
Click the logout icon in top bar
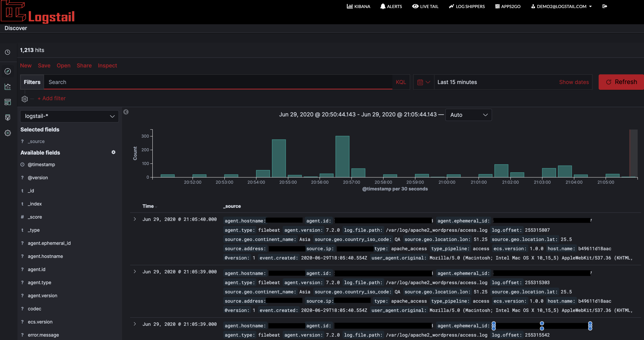point(604,6)
